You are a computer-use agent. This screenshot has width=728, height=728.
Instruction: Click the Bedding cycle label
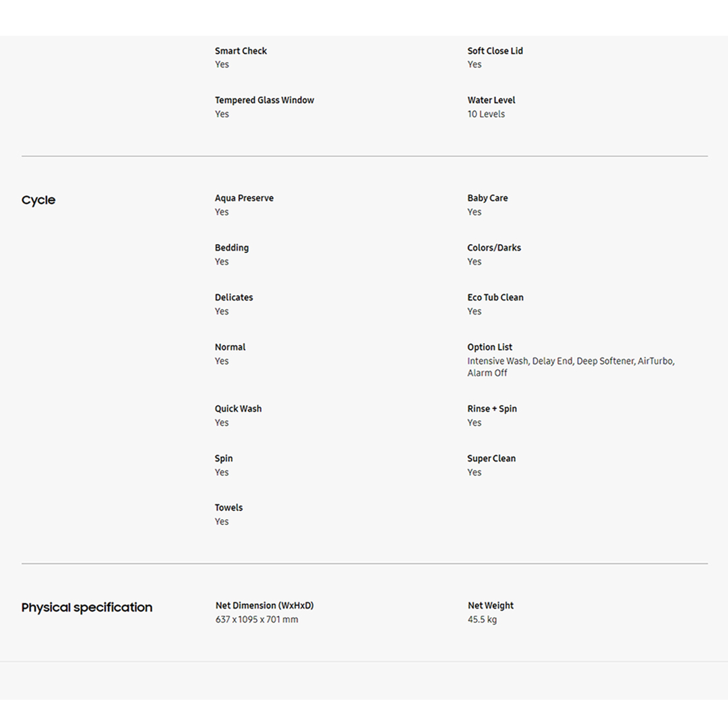(x=231, y=247)
